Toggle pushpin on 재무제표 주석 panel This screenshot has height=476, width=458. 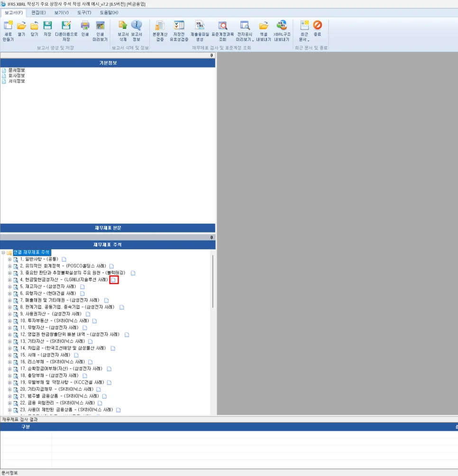(211, 237)
